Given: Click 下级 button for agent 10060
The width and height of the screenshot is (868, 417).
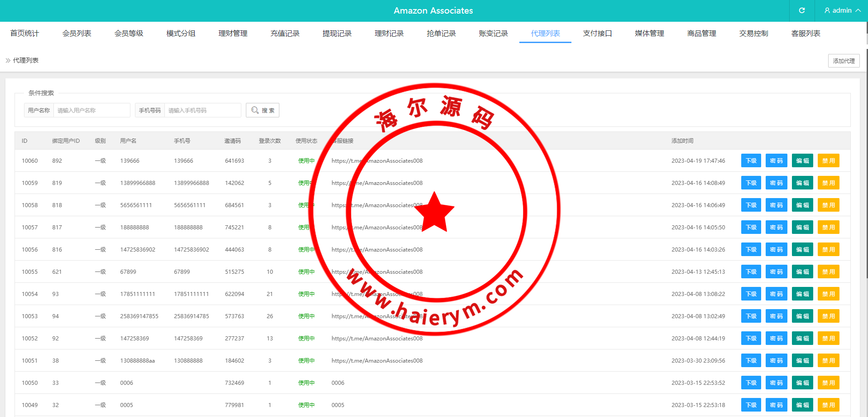Looking at the screenshot, I should (x=751, y=161).
